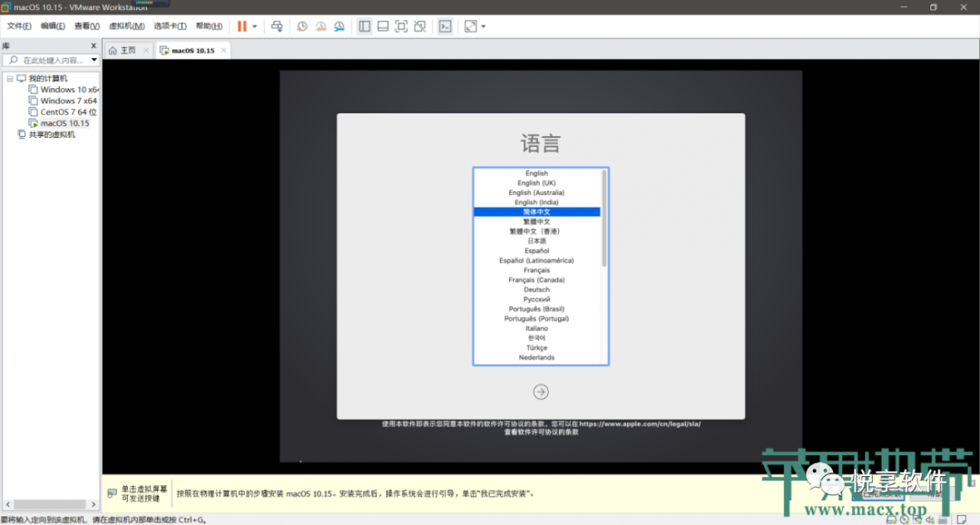Open the 文件(F) menu
This screenshot has height=525, width=980.
point(19,26)
